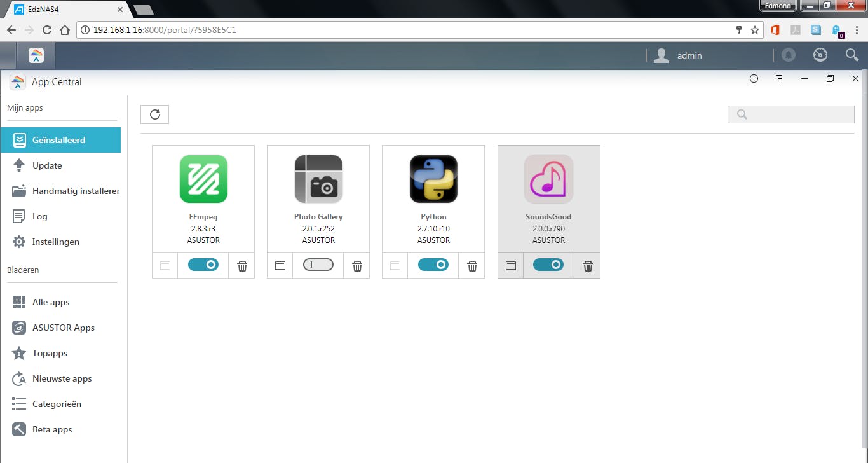Image resolution: width=868 pixels, height=463 pixels.
Task: Click the trash icon for SoundsGood
Action: 588,266
